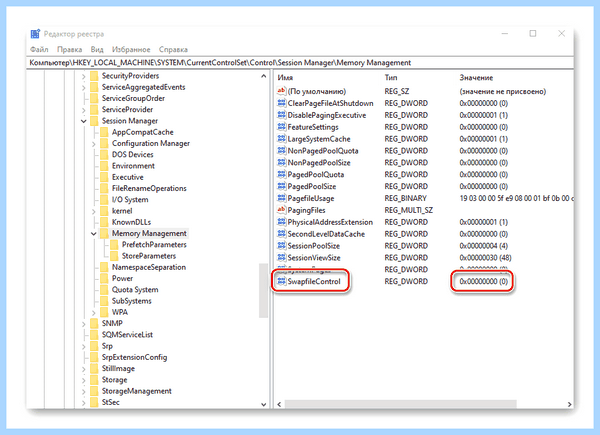Click the PagedPoolQuota DWORD value icon
The width and height of the screenshot is (600, 435).
point(281,174)
